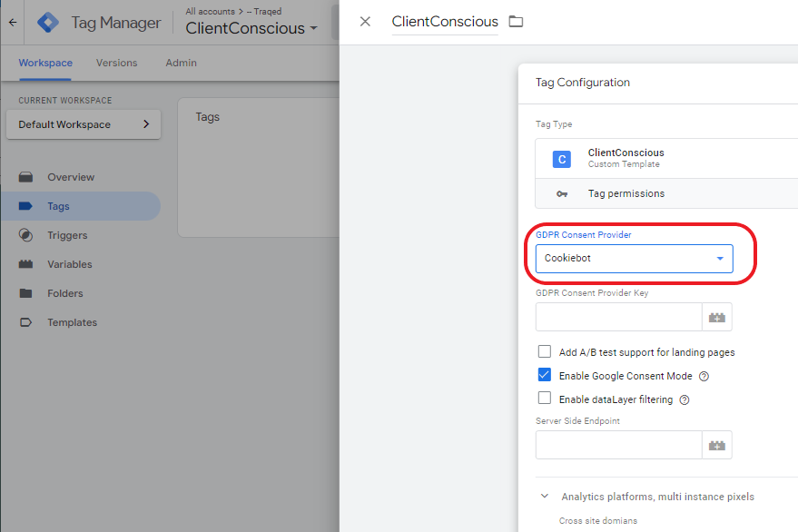Image resolution: width=798 pixels, height=532 pixels.
Task: Collapse Analytics platforms, multi instance pixels section
Action: point(545,497)
